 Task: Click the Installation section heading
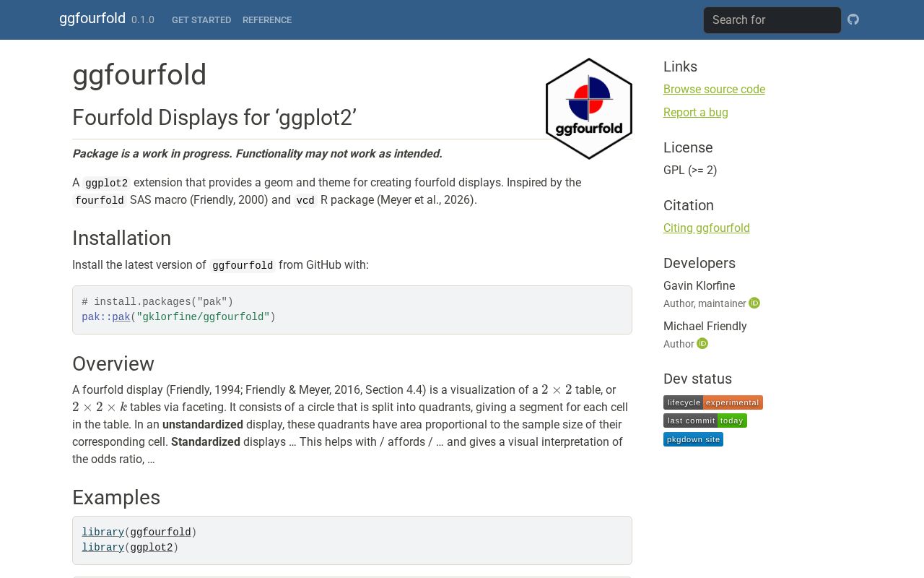[122, 238]
